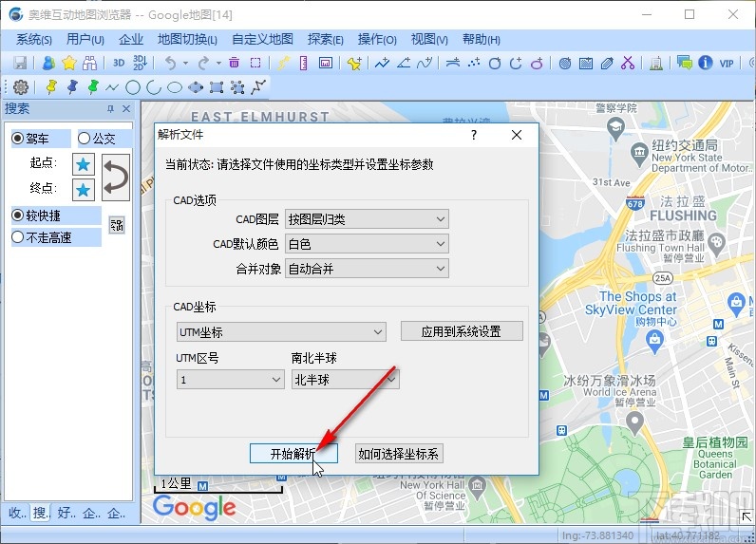The width and height of the screenshot is (756, 544).
Task: Click the 开始解析 button
Action: point(293,454)
